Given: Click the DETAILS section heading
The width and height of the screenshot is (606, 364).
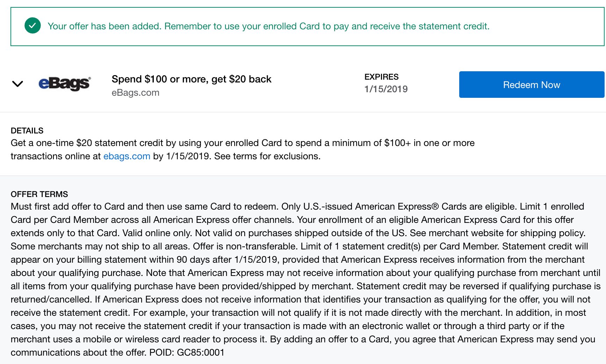Looking at the screenshot, I should tap(27, 131).
